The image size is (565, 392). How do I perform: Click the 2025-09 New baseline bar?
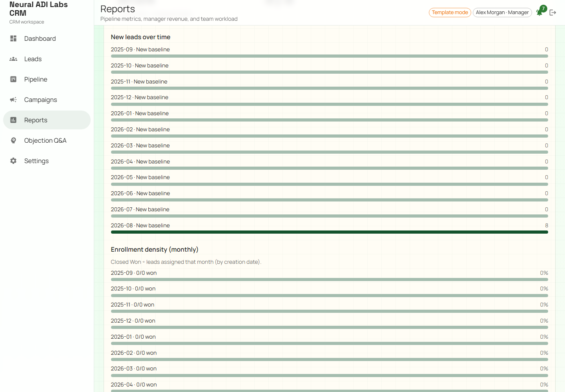pyautogui.click(x=330, y=56)
